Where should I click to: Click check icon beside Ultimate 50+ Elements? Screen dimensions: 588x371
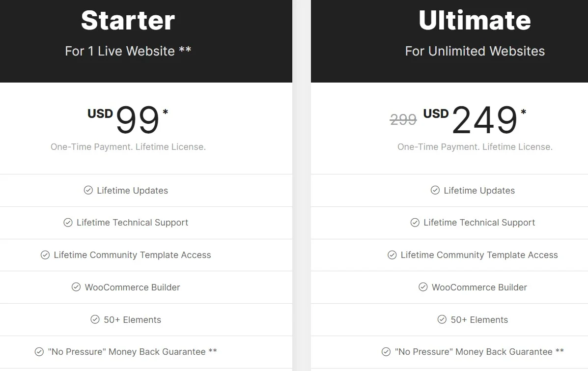click(442, 319)
